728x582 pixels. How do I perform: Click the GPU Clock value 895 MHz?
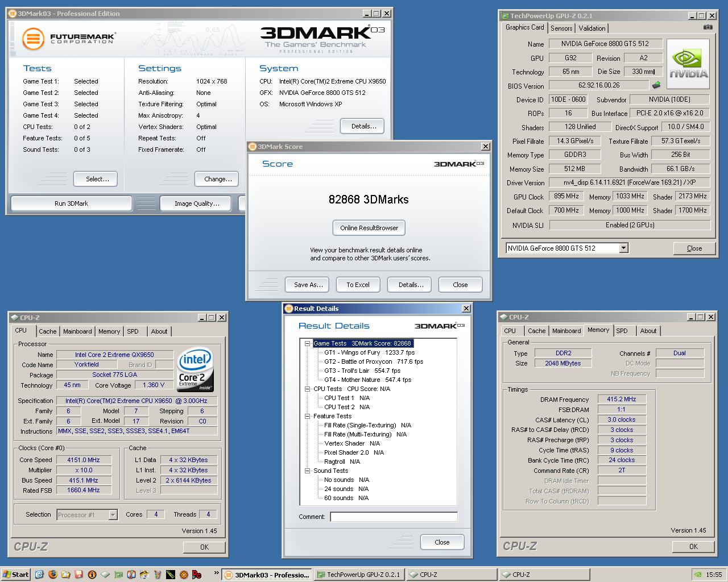click(x=566, y=196)
